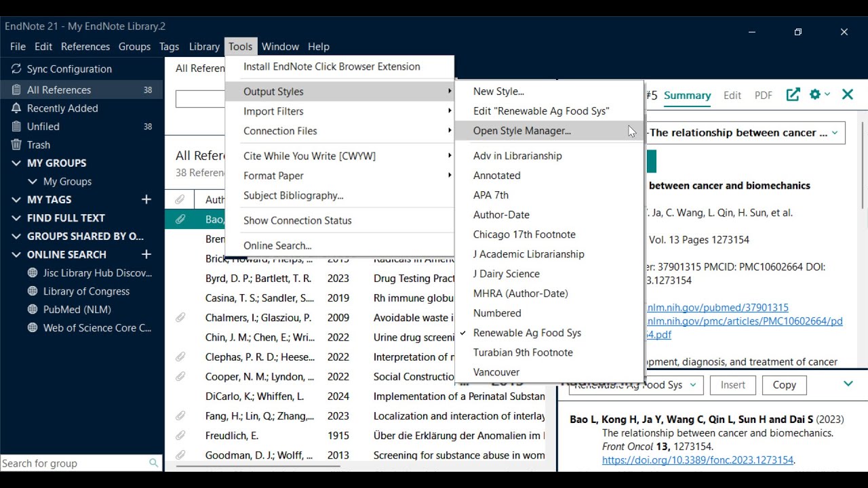Add a new tag with the MY TAGS plus icon
Image resolution: width=868 pixels, height=488 pixels.
146,199
